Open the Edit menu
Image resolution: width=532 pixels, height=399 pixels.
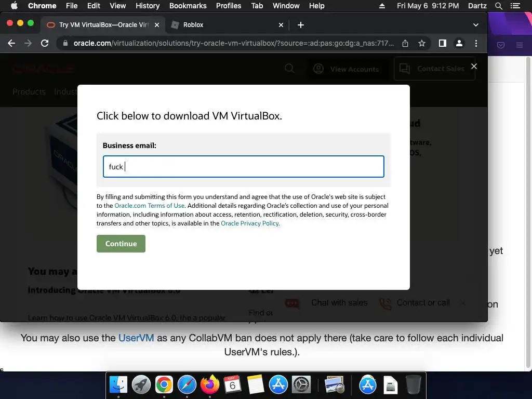pos(94,6)
